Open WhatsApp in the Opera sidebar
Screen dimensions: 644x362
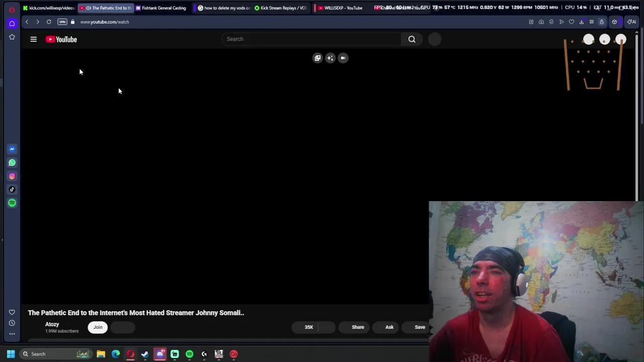coord(12,162)
